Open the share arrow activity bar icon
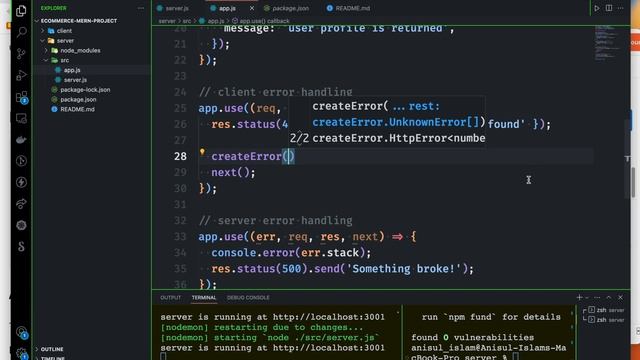This screenshot has width=640, height=360. (x=21, y=204)
